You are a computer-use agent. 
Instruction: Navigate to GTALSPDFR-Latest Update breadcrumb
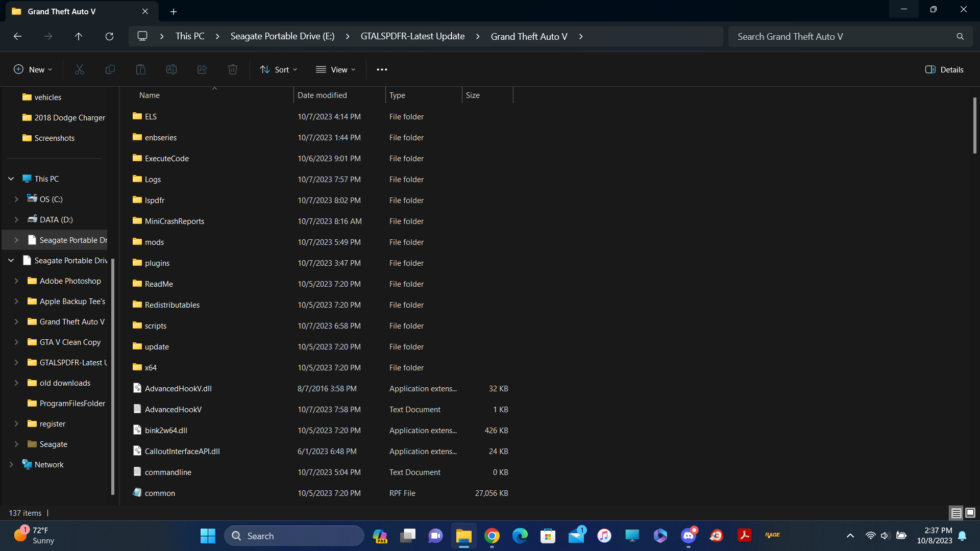412,37
